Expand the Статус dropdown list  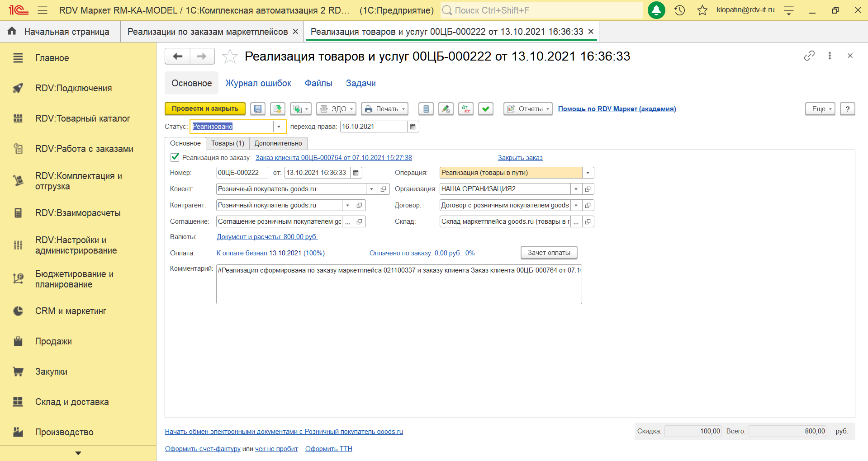pos(279,127)
